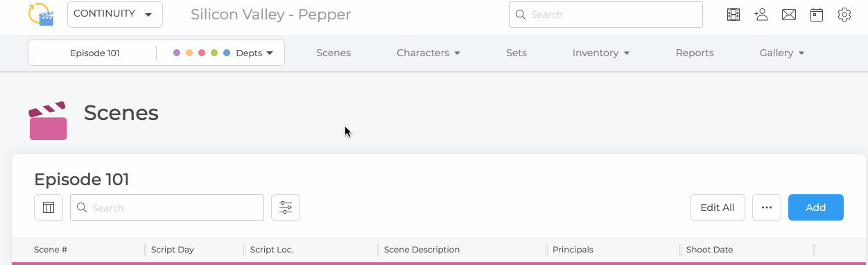Open the film strip icon
The image size is (868, 265).
coord(734,15)
